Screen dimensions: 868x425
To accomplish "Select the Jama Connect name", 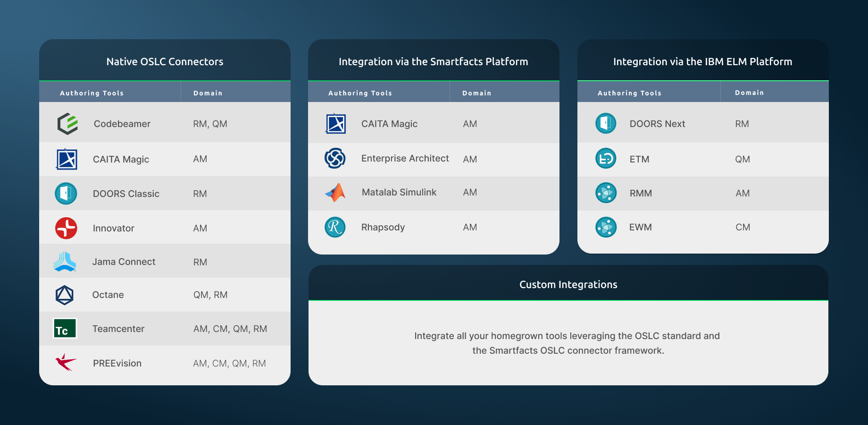I will [124, 262].
